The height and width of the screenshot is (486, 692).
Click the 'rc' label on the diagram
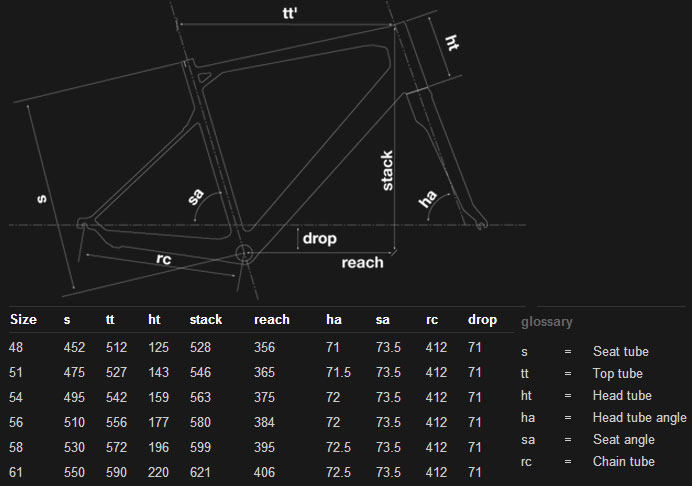164,259
